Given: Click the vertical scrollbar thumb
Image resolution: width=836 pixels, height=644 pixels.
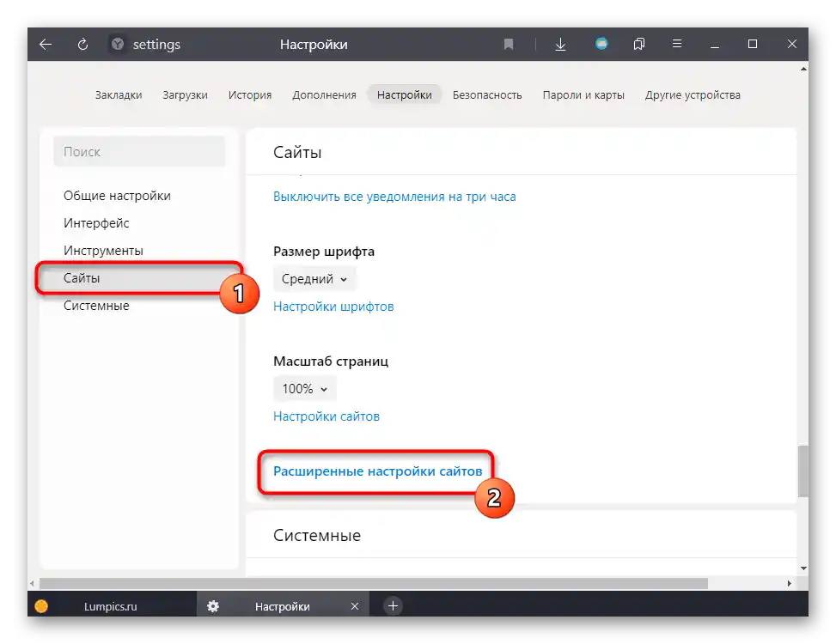Looking at the screenshot, I should (x=802, y=471).
